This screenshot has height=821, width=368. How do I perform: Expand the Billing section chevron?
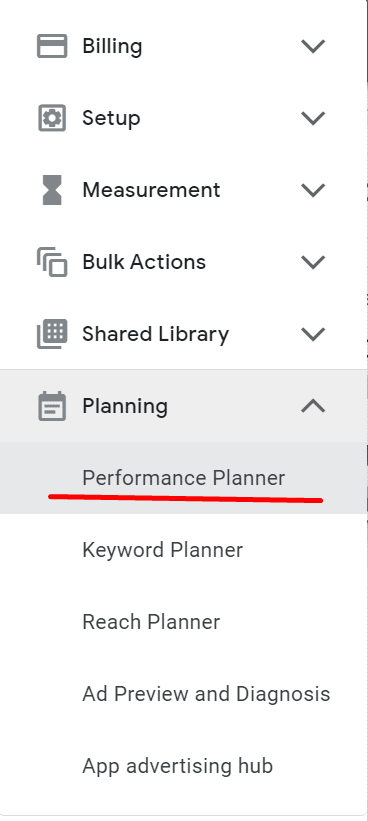[x=313, y=46]
